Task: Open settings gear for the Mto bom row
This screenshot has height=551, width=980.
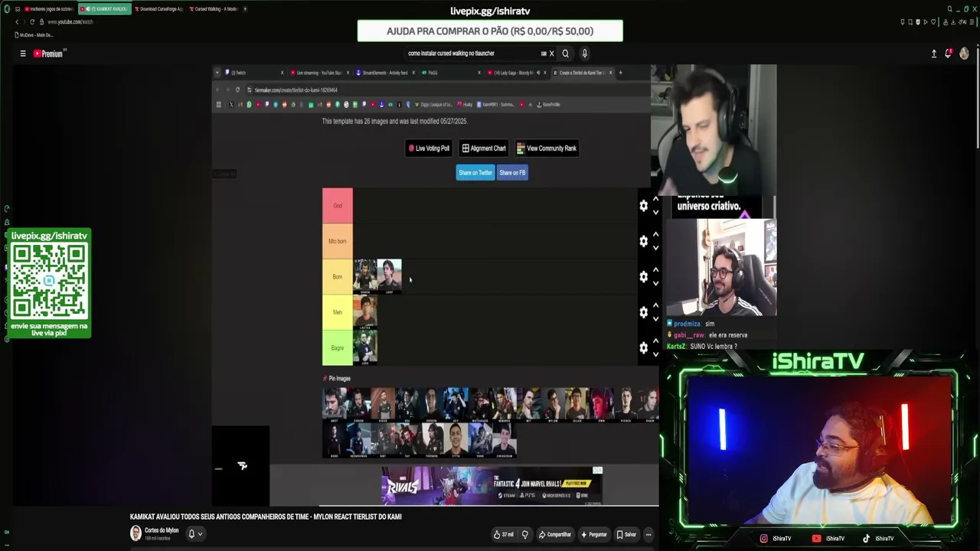Action: (643, 241)
